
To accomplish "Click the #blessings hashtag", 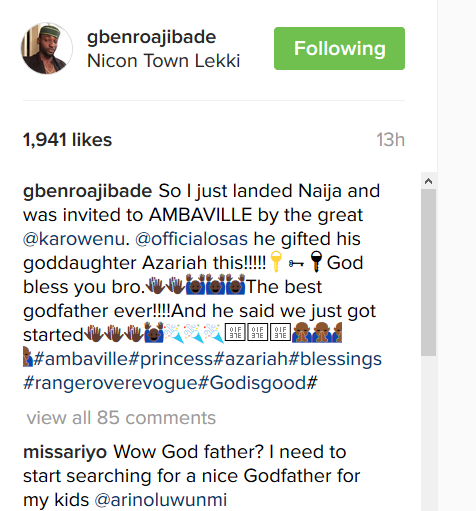I will [335, 359].
